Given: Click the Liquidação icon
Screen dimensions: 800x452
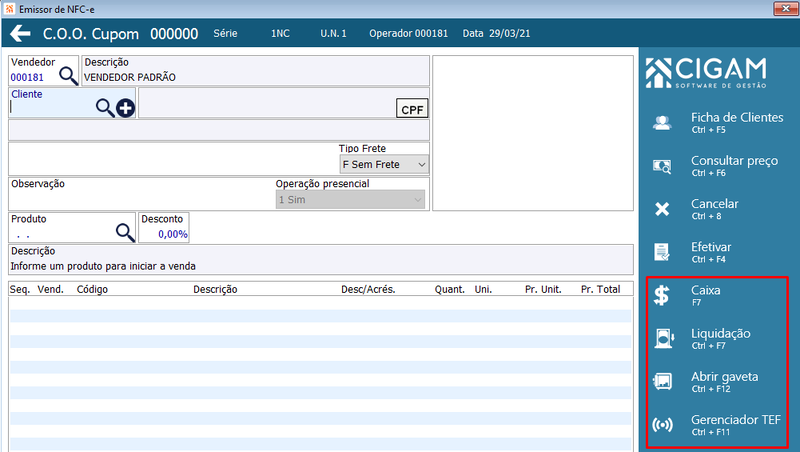Looking at the screenshot, I should (663, 338).
